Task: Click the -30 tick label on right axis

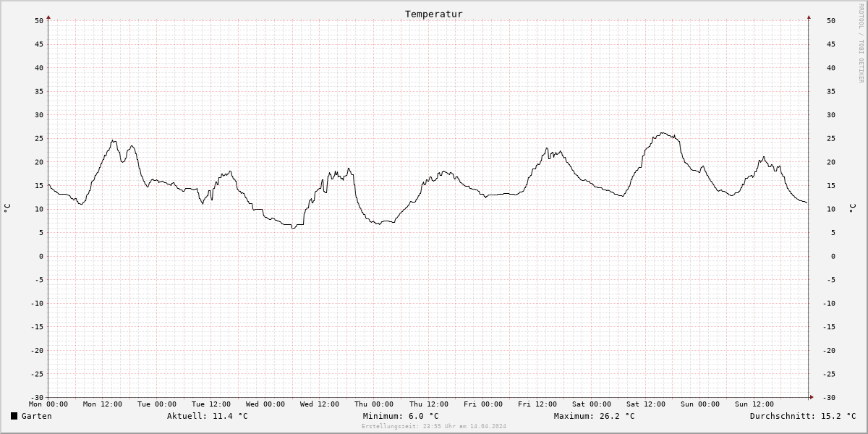Action: (x=830, y=397)
